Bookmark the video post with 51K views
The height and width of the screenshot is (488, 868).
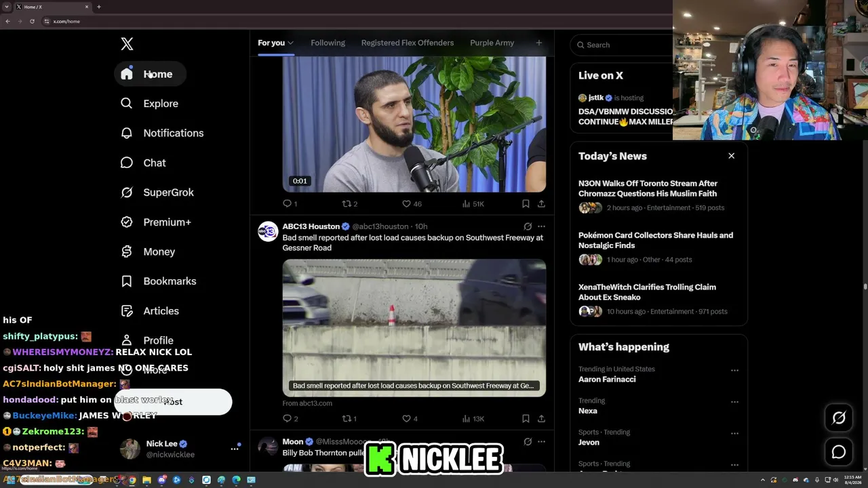tap(526, 203)
